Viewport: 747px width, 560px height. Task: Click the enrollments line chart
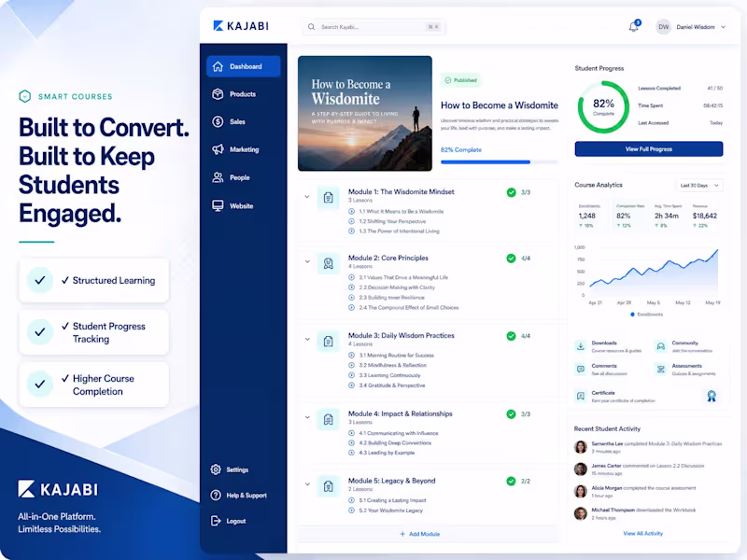click(x=653, y=272)
